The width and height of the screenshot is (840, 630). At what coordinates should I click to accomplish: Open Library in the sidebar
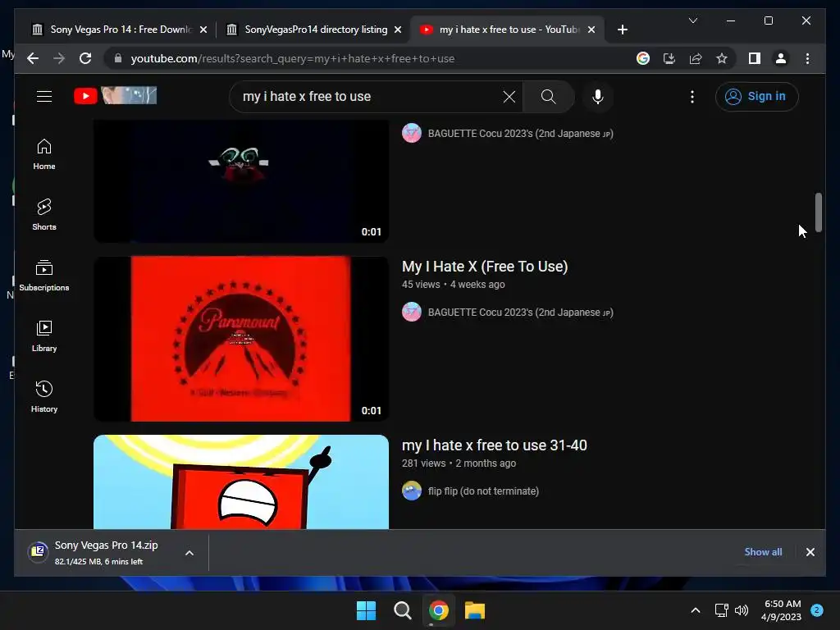coord(44,336)
